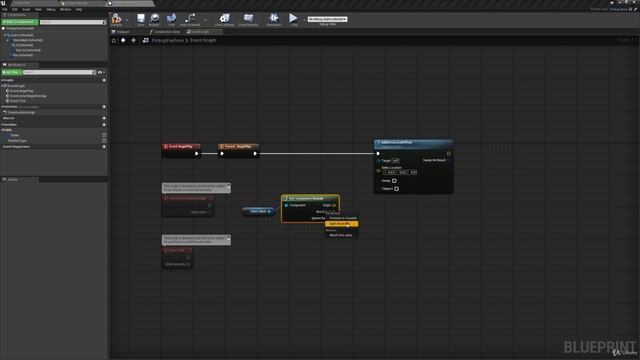Click the eye view options icon in My Blueprint
The image size is (640, 360).
point(100,72)
